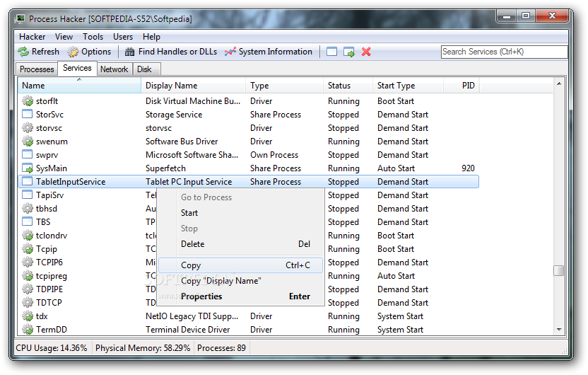This screenshot has width=588, height=375.
Task: Click the vertical scrollbar thumb
Action: [559, 270]
